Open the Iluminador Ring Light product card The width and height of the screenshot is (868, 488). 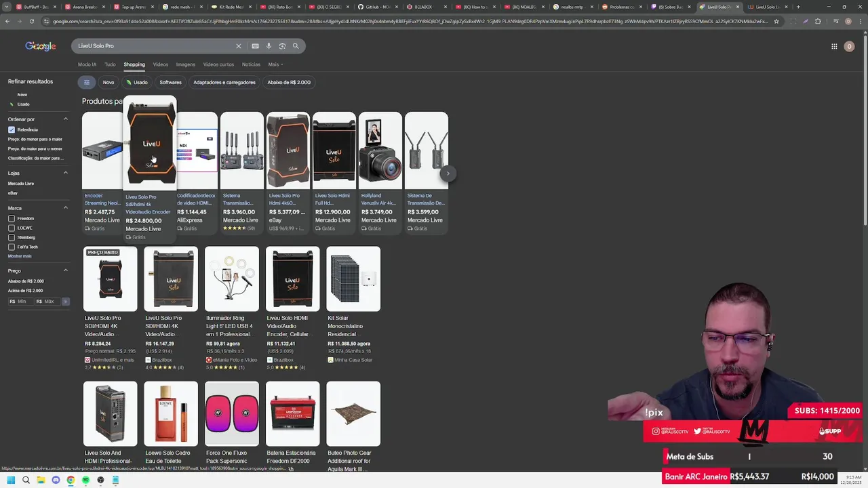[232, 308]
